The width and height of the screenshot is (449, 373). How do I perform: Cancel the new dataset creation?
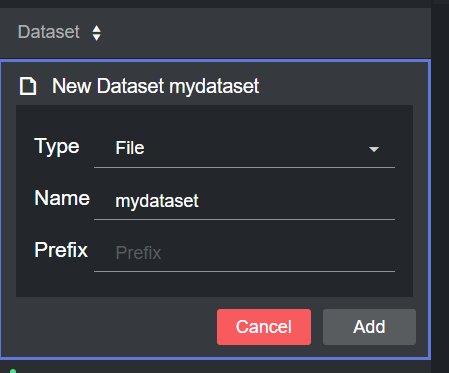coord(264,327)
